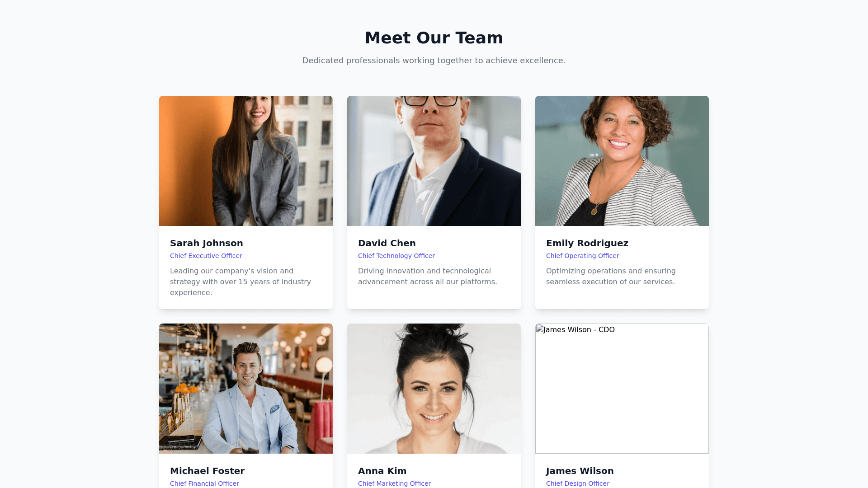This screenshot has width=868, height=488.
Task: Select the Chief Design Officer title
Action: pos(578,483)
